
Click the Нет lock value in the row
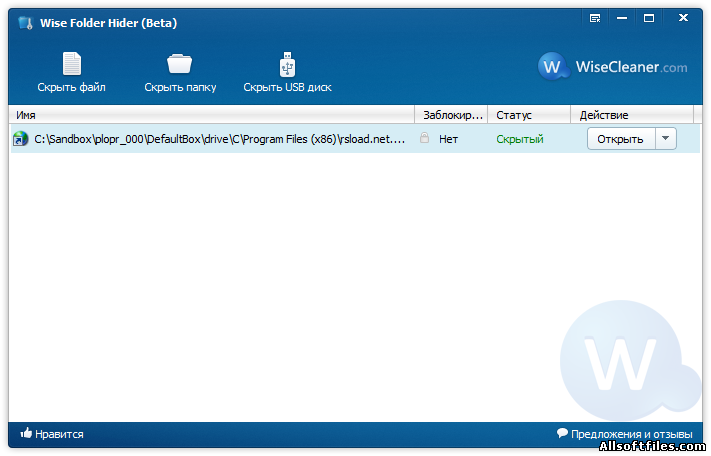[x=448, y=139]
